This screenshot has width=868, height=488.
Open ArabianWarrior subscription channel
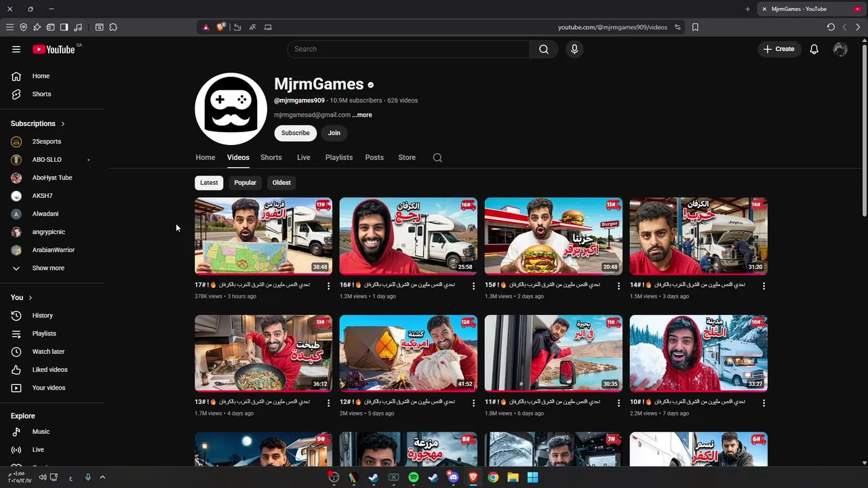click(54, 250)
